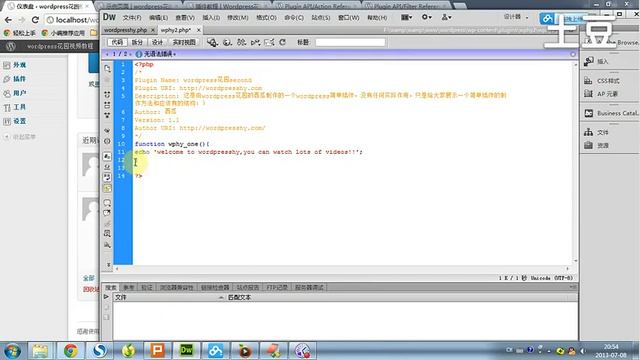
Task: Click the open documents icon in coding toolbar
Action: (107, 68)
